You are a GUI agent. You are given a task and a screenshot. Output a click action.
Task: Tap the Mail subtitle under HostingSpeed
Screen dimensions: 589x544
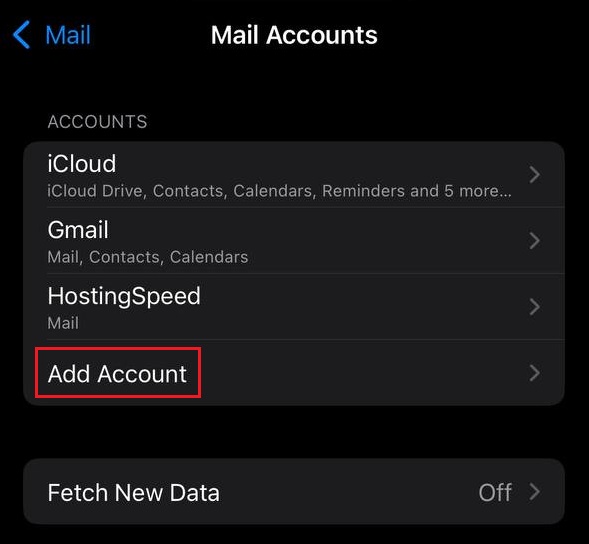[63, 323]
